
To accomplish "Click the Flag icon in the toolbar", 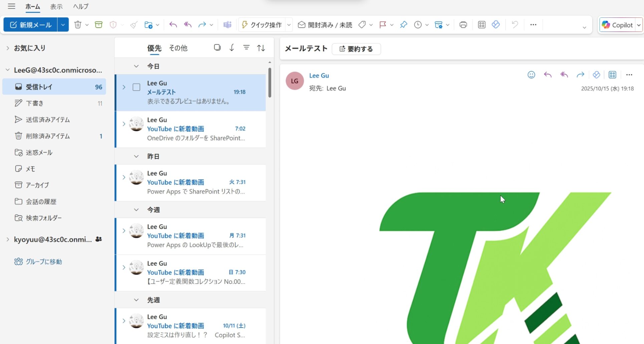I will pyautogui.click(x=383, y=25).
